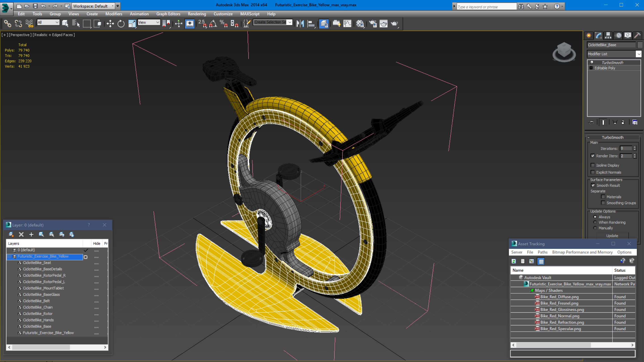Enable the Smoothing Groups checkbox
The image size is (644, 362).
[603, 203]
